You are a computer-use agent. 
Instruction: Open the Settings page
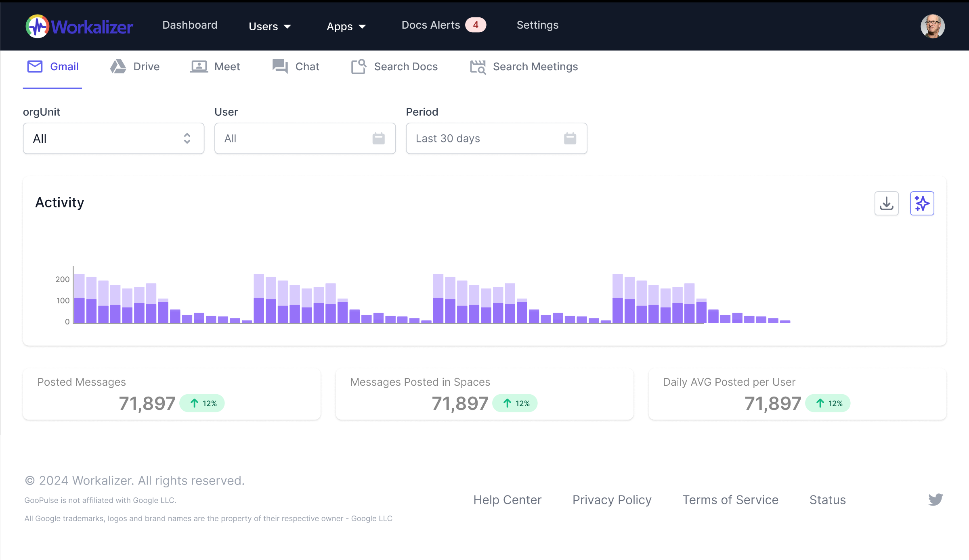tap(537, 25)
